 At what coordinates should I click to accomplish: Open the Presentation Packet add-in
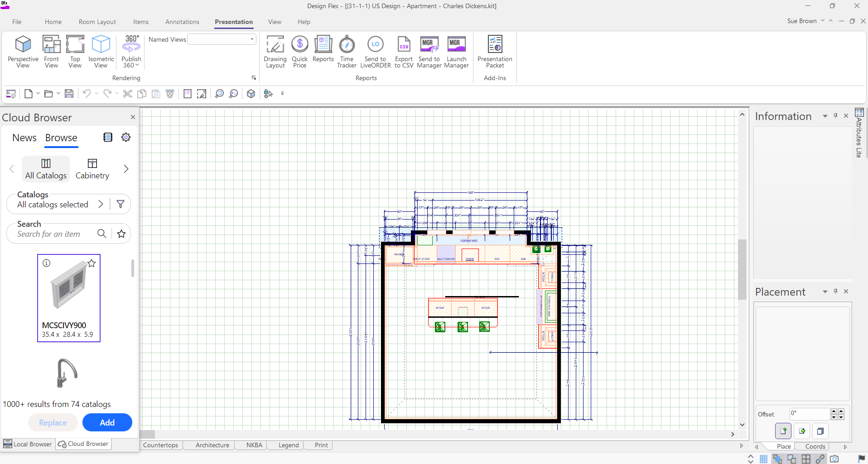(495, 52)
